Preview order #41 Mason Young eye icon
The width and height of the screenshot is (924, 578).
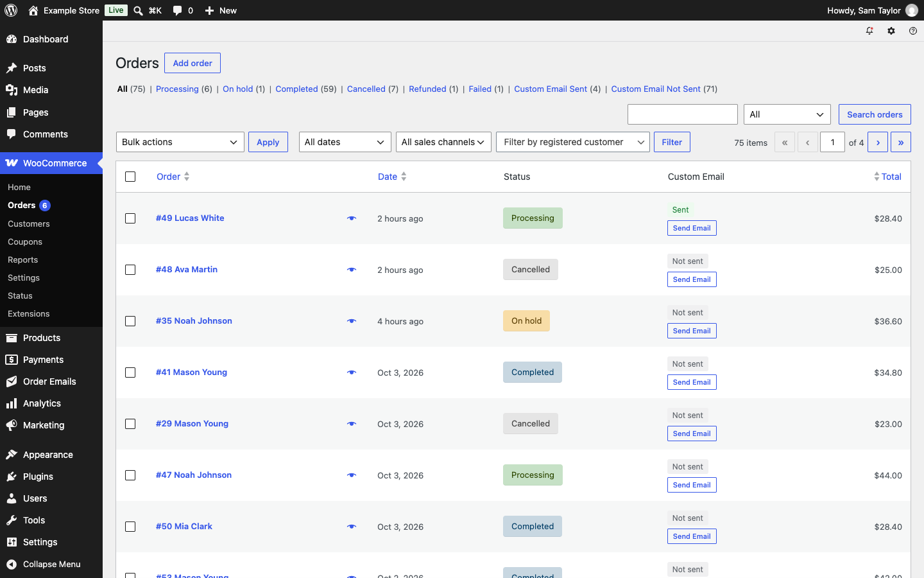pyautogui.click(x=352, y=372)
